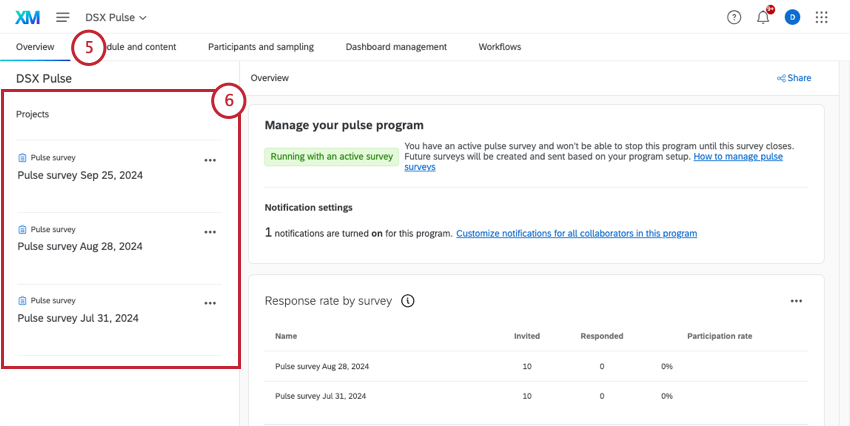Switch to the Participants and sampling tab
Screen dimensions: 850x426
coord(260,47)
